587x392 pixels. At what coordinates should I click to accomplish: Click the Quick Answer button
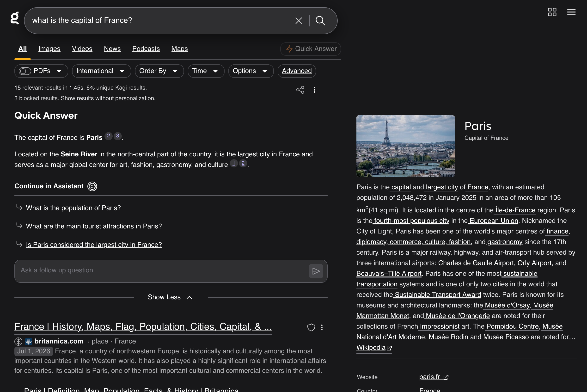[311, 49]
